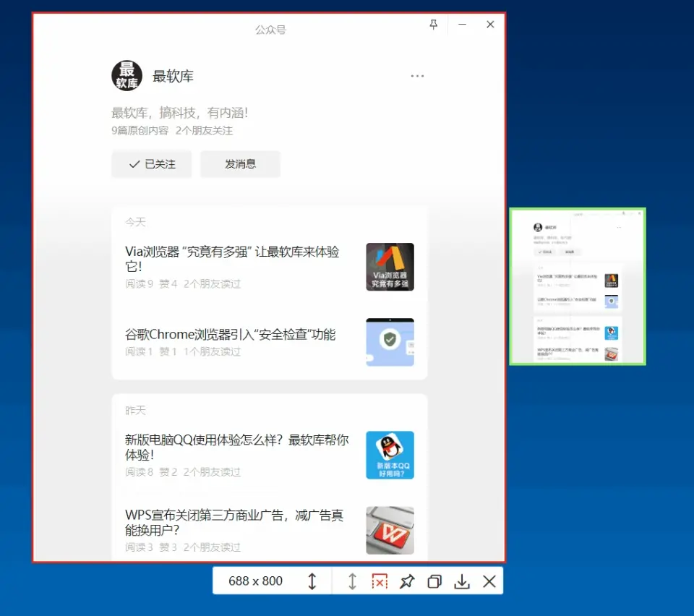Copy the capture to clipboard

[434, 581]
